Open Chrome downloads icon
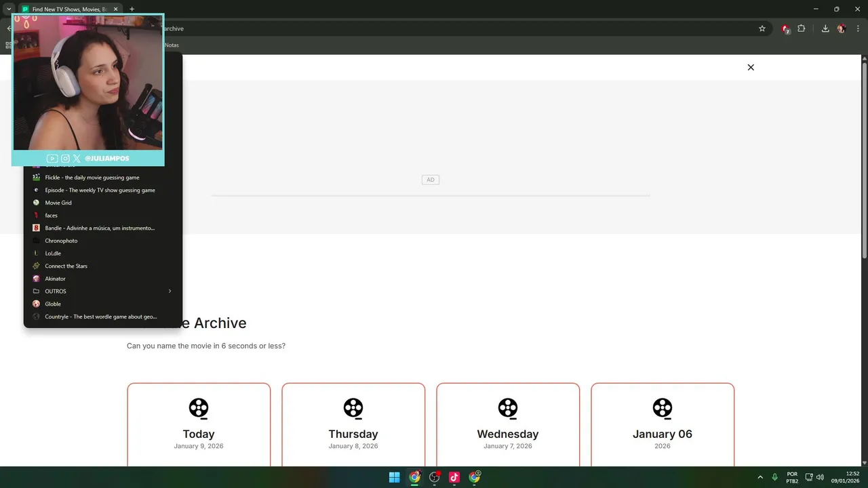 (x=825, y=28)
